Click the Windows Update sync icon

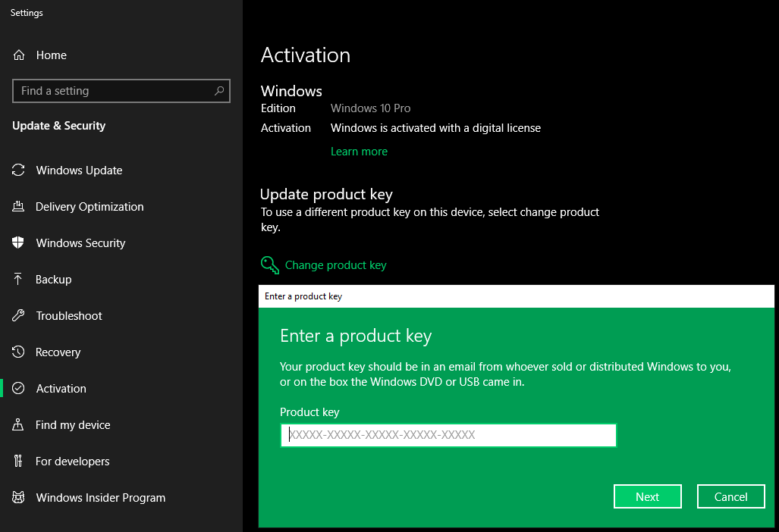(x=18, y=171)
